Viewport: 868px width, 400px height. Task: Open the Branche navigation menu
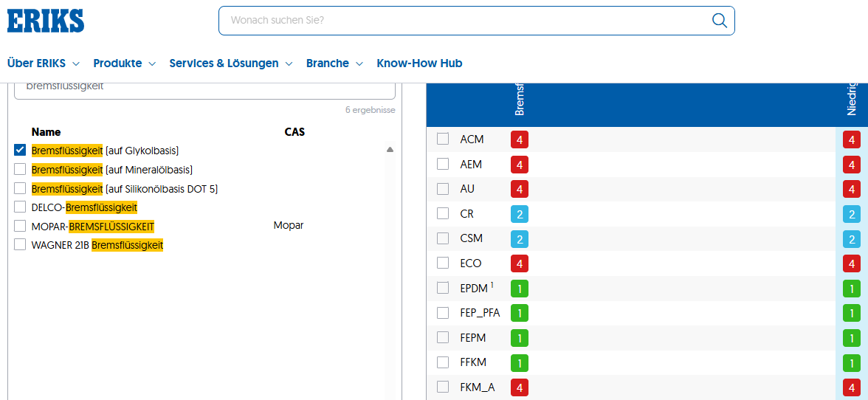(x=334, y=63)
